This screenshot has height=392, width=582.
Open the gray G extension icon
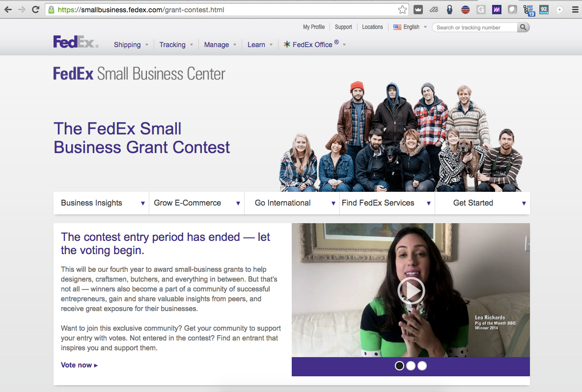(481, 10)
